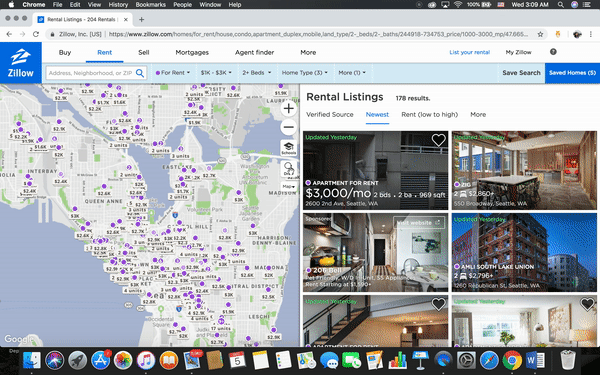Open a new browser tab
This screenshot has width=600, height=375.
coord(141,20)
